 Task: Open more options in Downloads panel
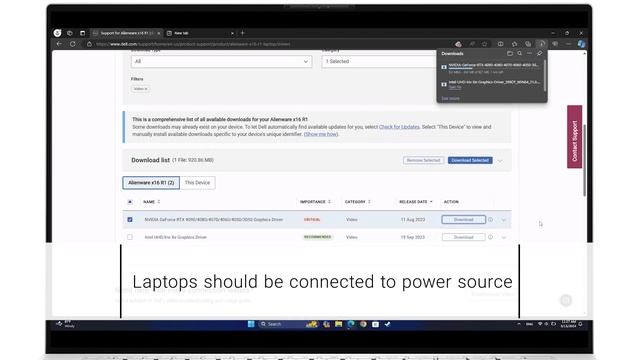pos(529,53)
